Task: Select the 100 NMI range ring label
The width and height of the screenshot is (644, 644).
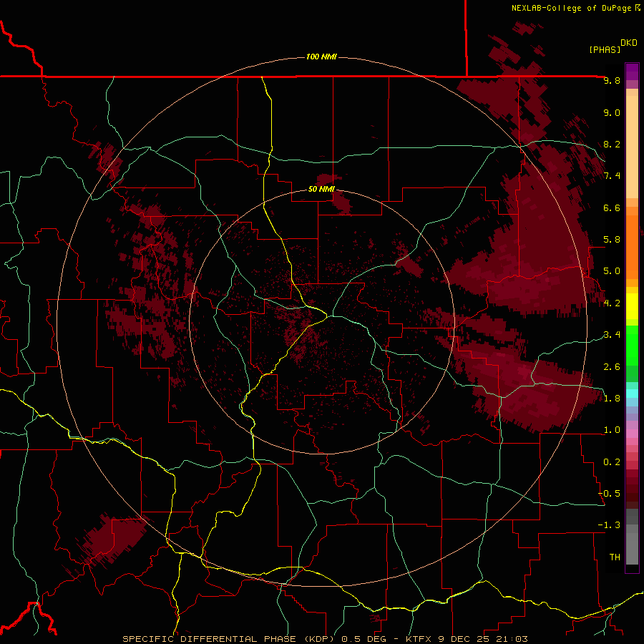Action: coord(321,57)
